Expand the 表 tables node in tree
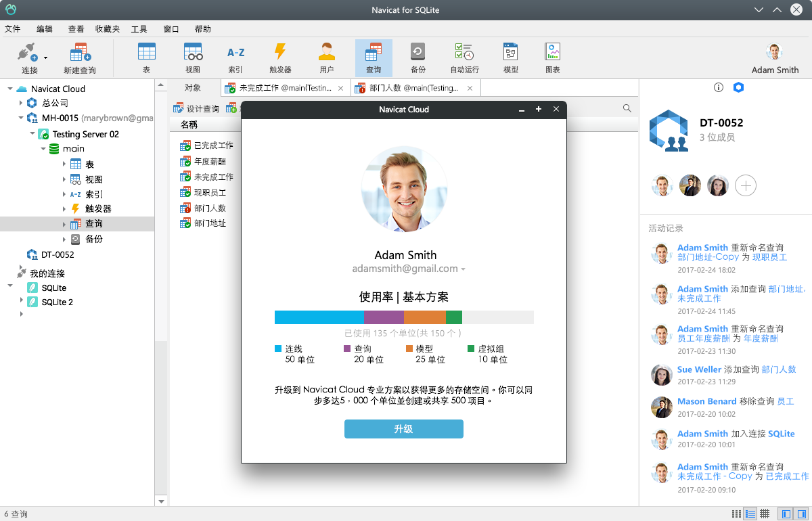Screen dimensions: 812x521 (x=64, y=164)
